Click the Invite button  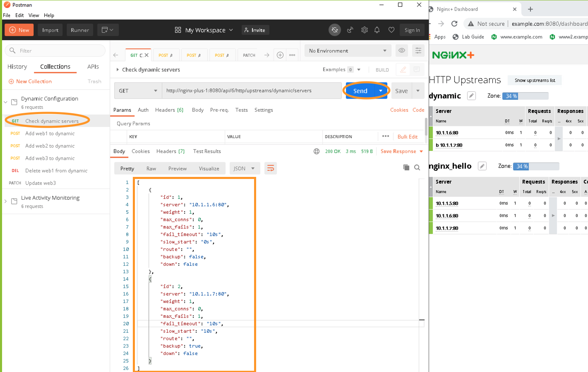coord(255,30)
